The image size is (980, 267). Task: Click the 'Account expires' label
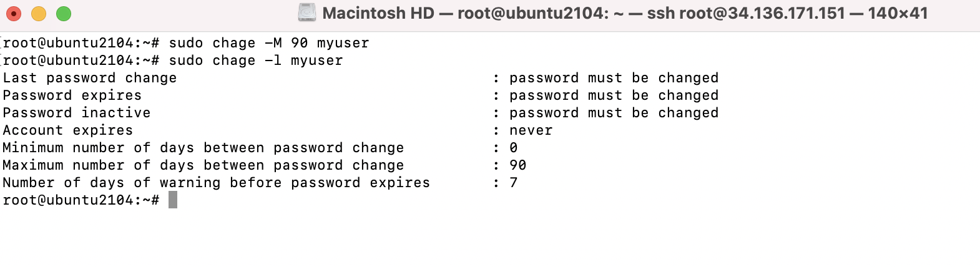(x=68, y=130)
